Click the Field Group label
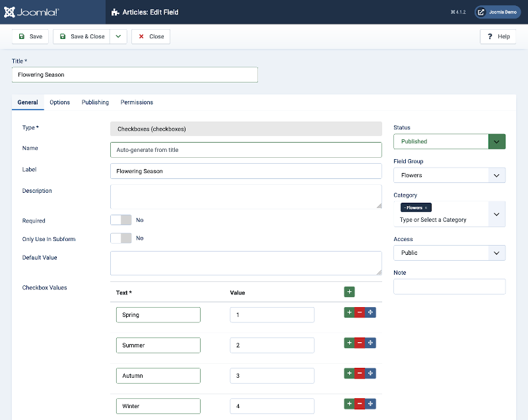Image resolution: width=528 pixels, height=420 pixels. click(x=408, y=161)
